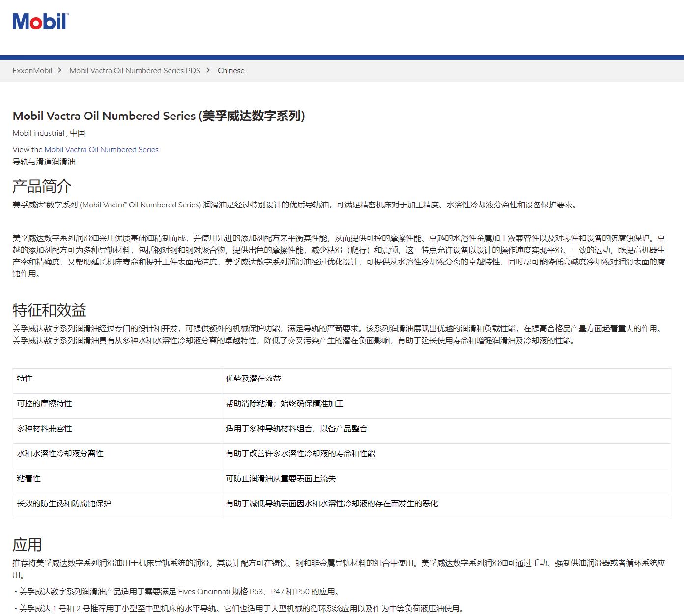Image resolution: width=684 pixels, height=616 pixels.
Task: Click the Mobil industrial, 中国 subtitle
Action: click(x=49, y=133)
